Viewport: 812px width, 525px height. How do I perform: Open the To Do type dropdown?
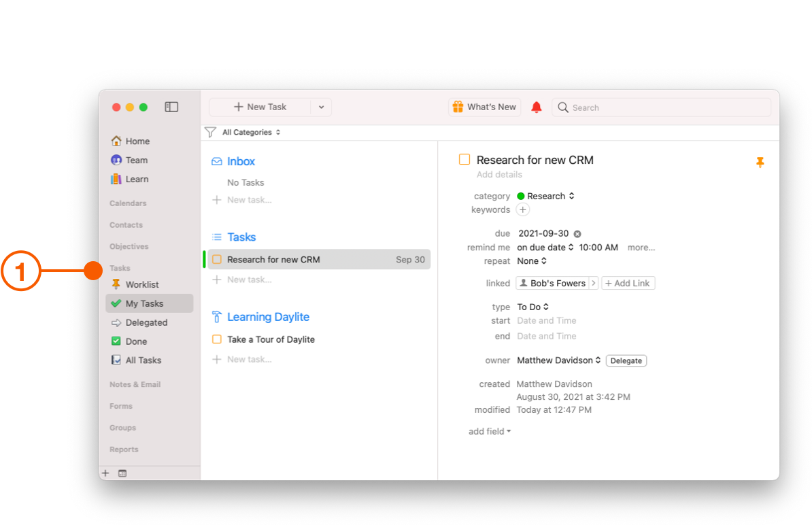(532, 307)
